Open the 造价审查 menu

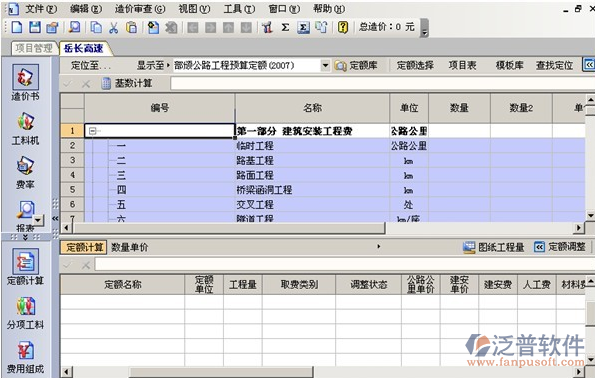coord(140,9)
